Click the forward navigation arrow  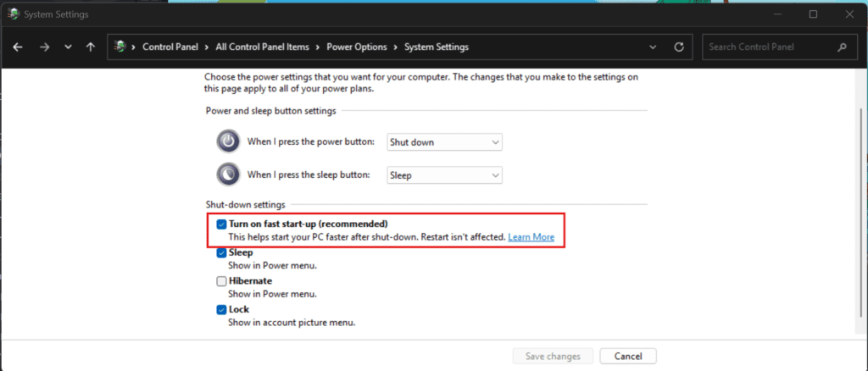[x=44, y=47]
